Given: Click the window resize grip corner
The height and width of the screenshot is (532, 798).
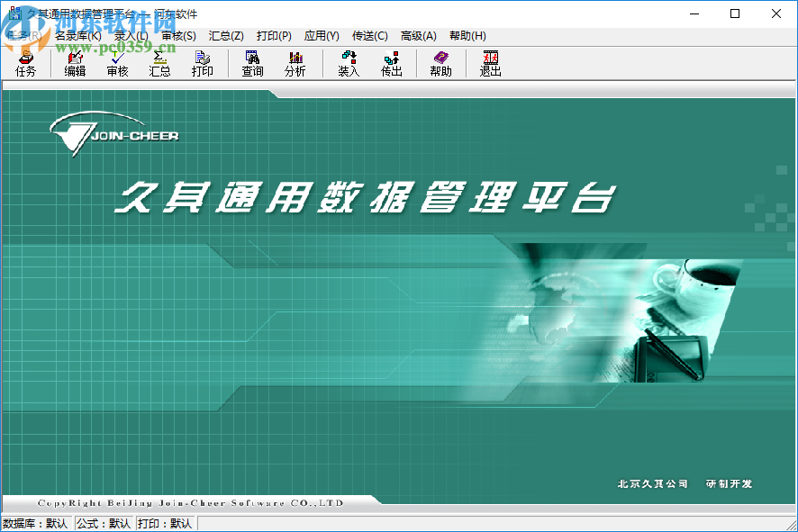Looking at the screenshot, I should 792,525.
